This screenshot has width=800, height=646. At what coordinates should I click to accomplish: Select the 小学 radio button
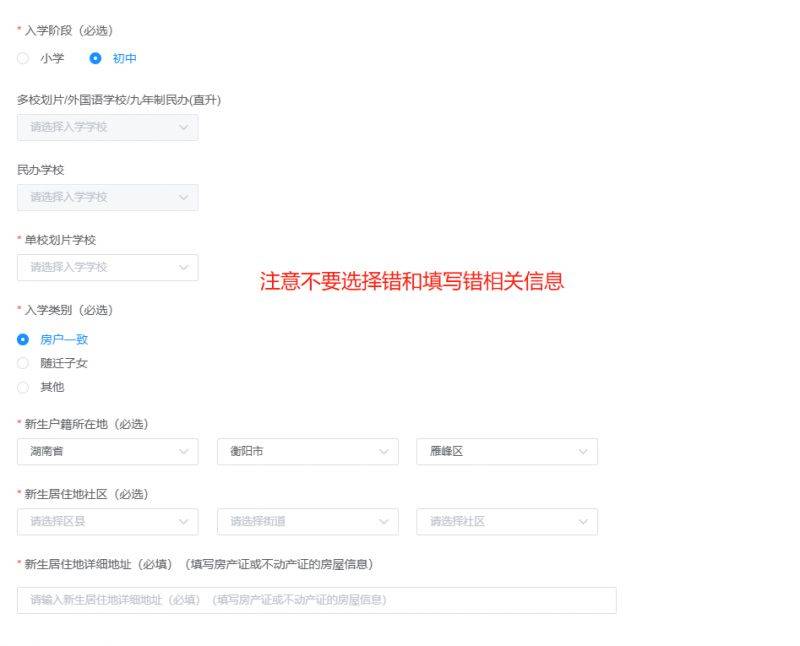click(23, 58)
